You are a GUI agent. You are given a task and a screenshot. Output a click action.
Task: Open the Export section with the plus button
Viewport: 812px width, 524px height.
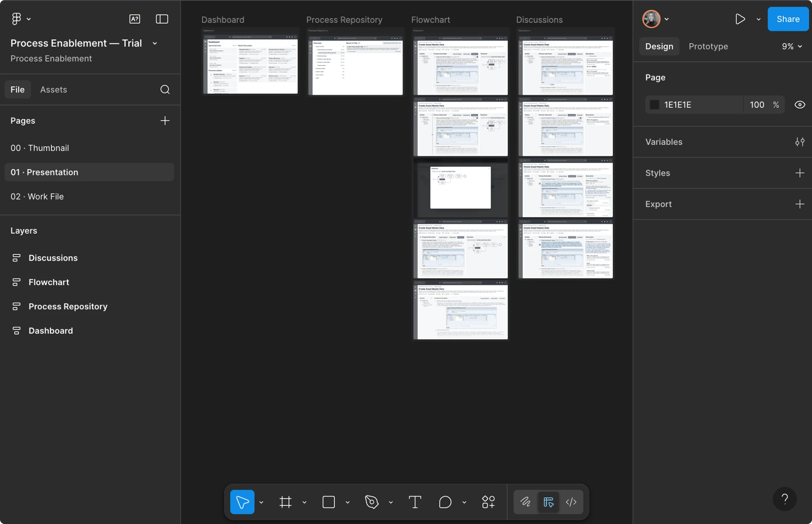tap(800, 204)
